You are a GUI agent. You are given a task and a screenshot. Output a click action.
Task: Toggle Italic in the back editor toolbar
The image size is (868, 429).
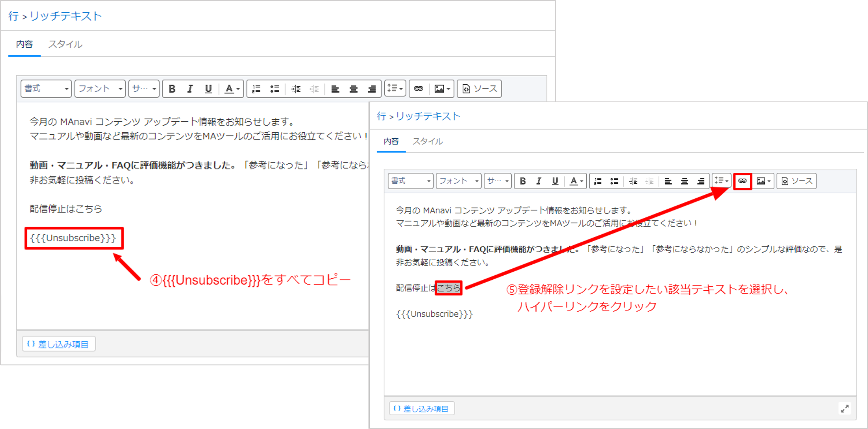point(190,89)
